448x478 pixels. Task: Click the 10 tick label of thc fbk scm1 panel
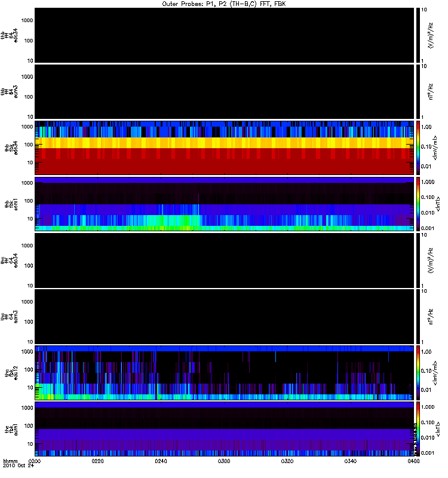pyautogui.click(x=30, y=444)
